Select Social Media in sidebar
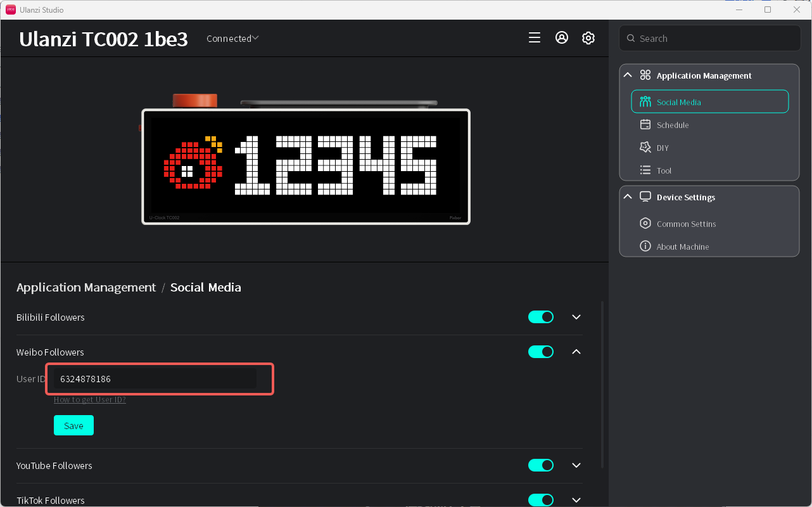Viewport: 812px width, 507px height. click(x=710, y=102)
